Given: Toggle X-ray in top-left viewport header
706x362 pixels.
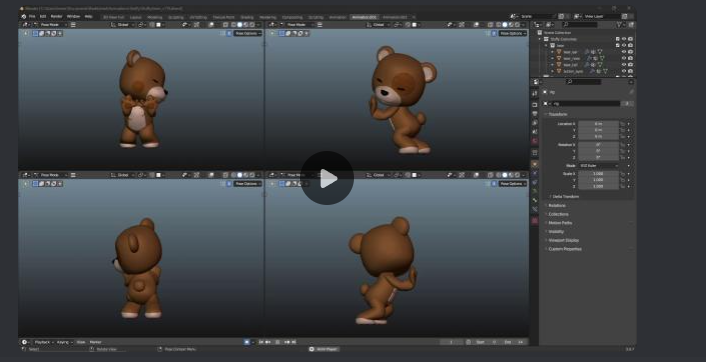Looking at the screenshot, I should point(226,25).
